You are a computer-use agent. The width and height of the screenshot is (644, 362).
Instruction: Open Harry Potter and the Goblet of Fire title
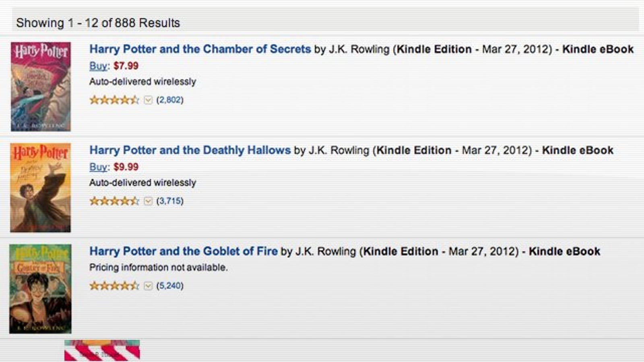[x=184, y=251]
